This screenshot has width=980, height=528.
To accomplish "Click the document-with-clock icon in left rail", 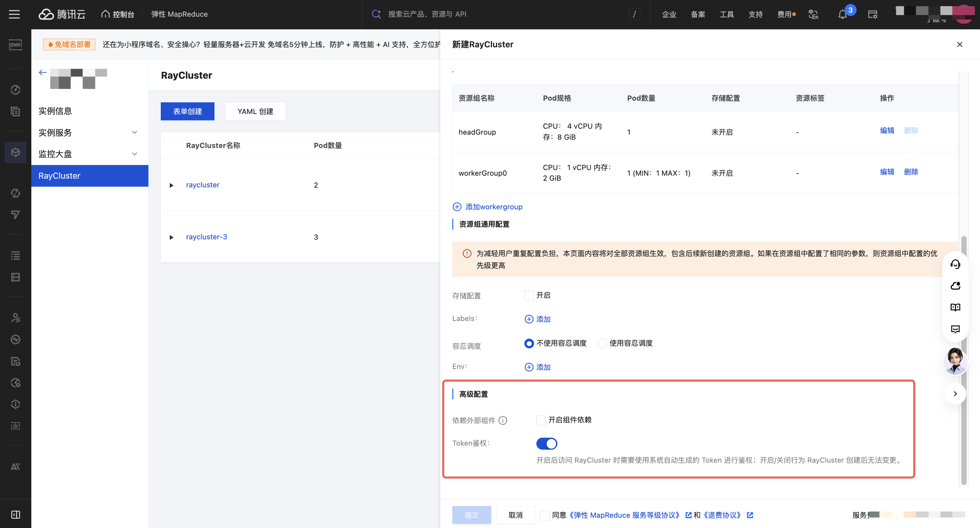I will (x=16, y=361).
